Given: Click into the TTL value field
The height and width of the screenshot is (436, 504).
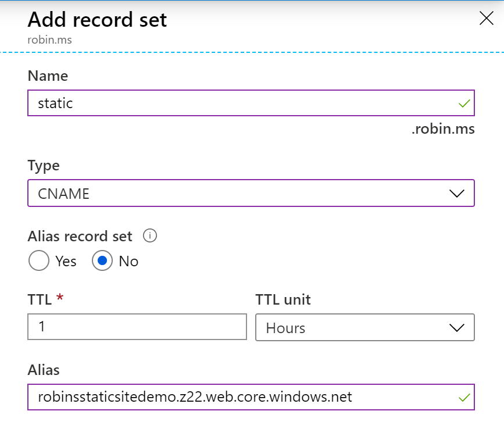Looking at the screenshot, I should pos(137,327).
